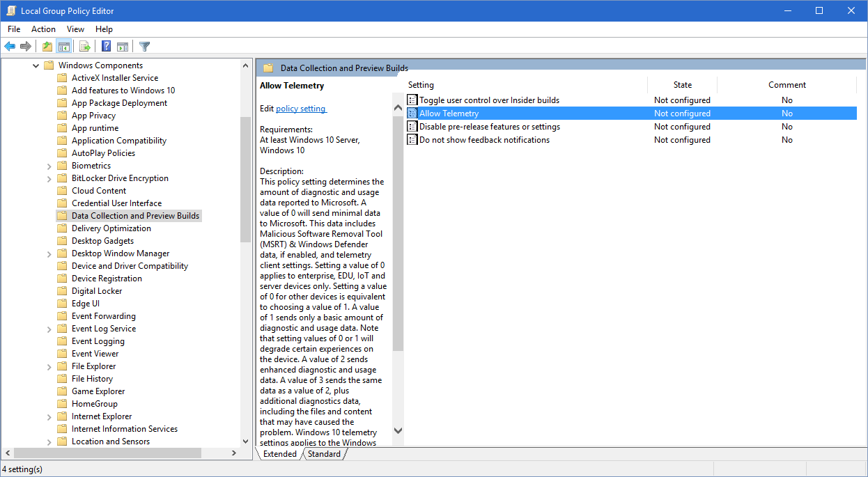Click tree pane vertical scrollbar up arrow
This screenshot has width=868, height=477.
point(245,65)
